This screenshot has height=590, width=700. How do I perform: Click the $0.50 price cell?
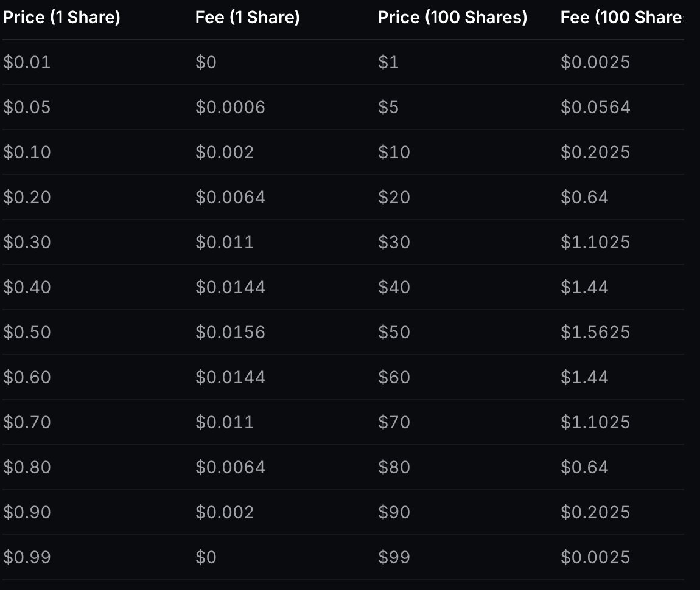(x=27, y=333)
